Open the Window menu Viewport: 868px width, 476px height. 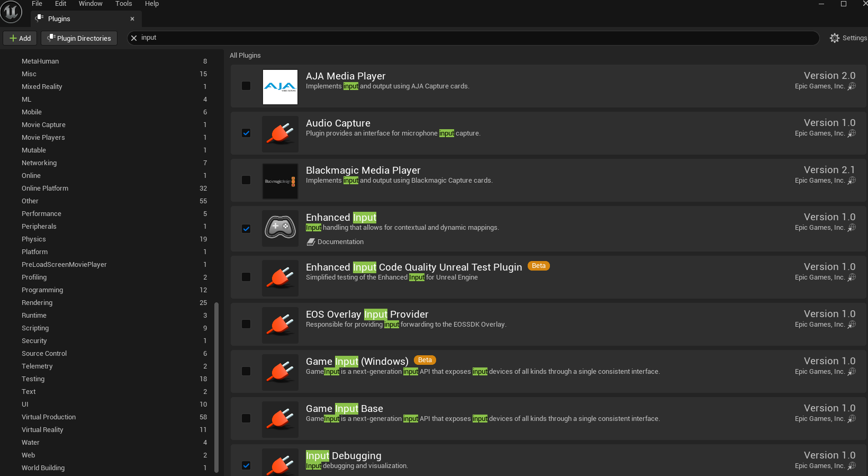tap(91, 4)
